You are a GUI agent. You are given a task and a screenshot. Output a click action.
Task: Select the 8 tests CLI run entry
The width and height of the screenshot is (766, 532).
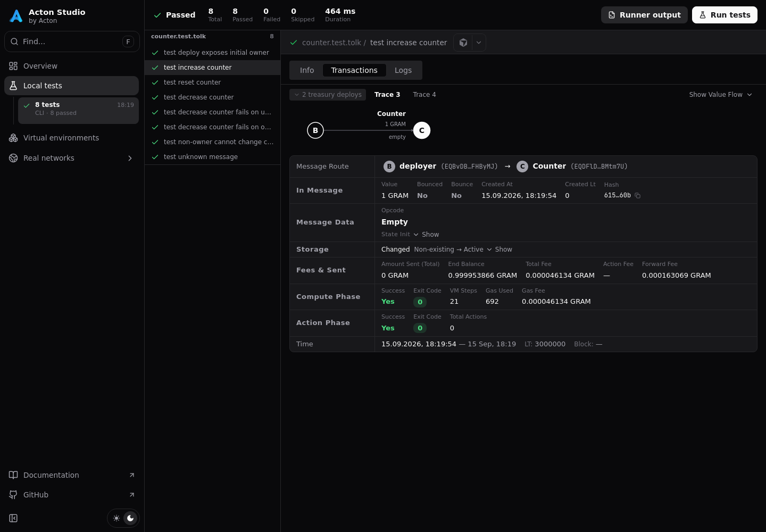tap(78, 111)
